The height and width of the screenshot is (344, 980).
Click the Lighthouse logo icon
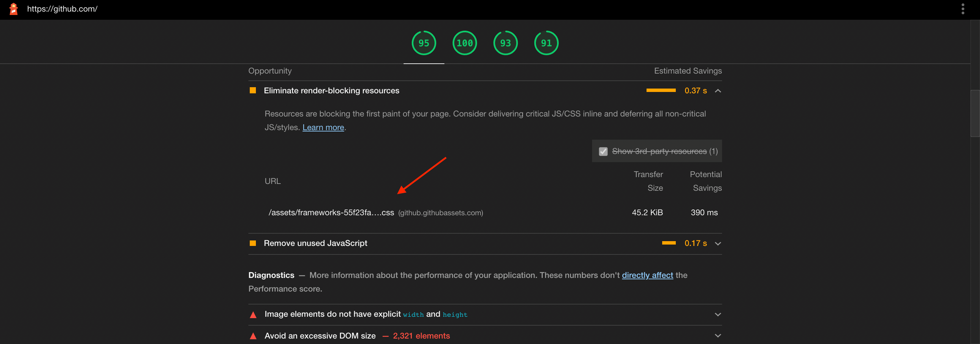[x=14, y=9]
